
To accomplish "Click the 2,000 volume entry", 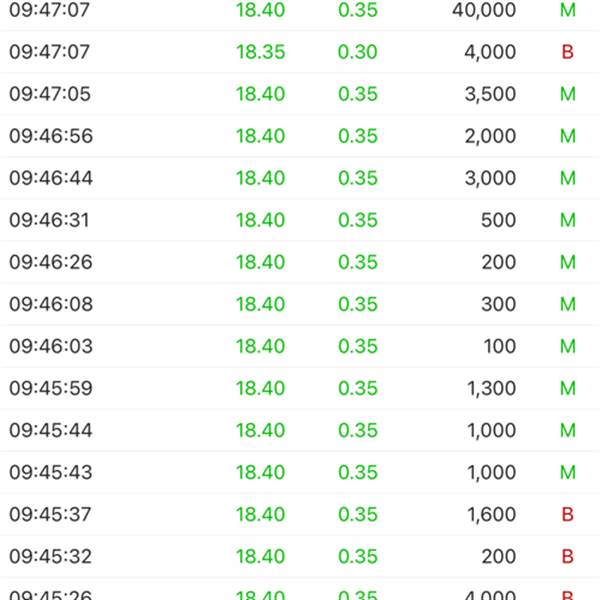I will (x=490, y=136).
